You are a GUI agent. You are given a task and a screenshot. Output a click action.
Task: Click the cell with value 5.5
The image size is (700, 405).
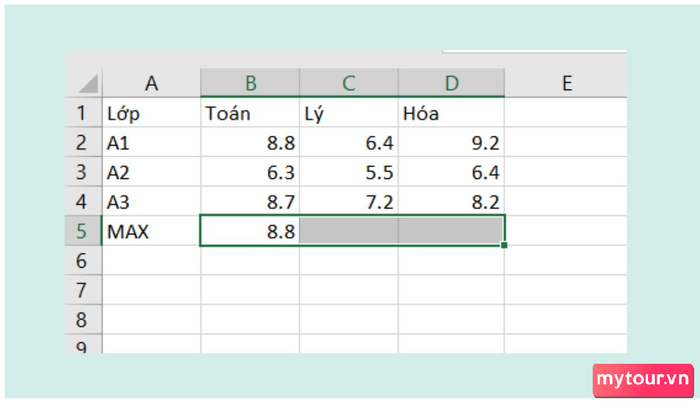(349, 172)
